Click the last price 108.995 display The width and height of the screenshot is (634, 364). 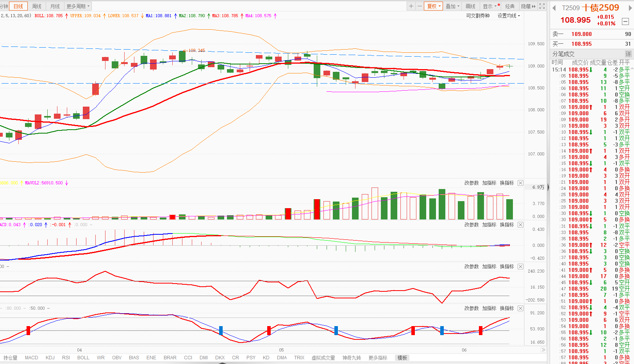(575, 20)
